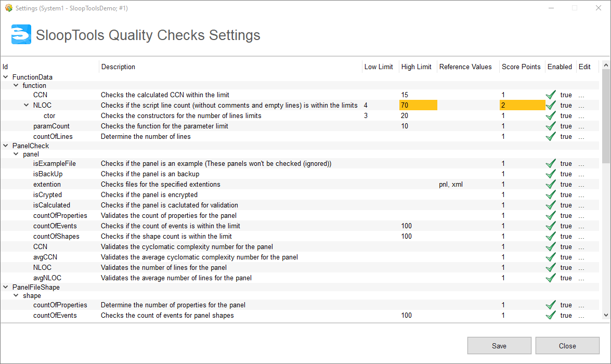611x364 pixels.
Task: Sort by the Description column header
Action: (230, 67)
